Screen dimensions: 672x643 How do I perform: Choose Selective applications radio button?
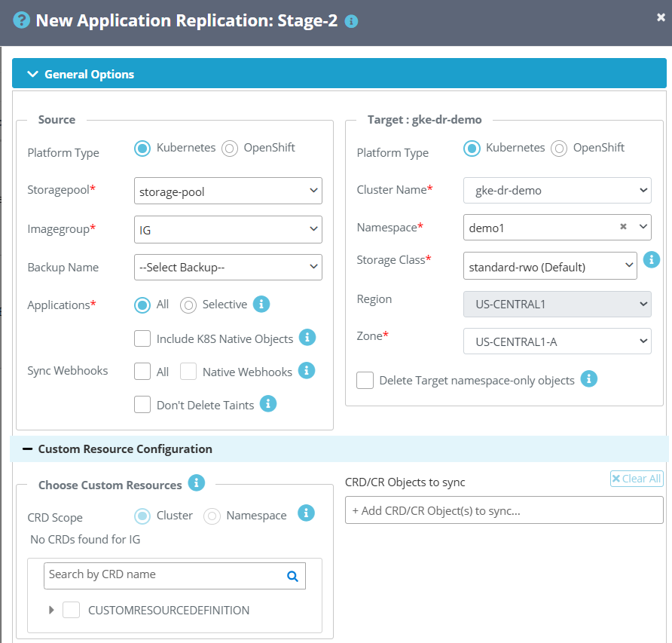[188, 305]
